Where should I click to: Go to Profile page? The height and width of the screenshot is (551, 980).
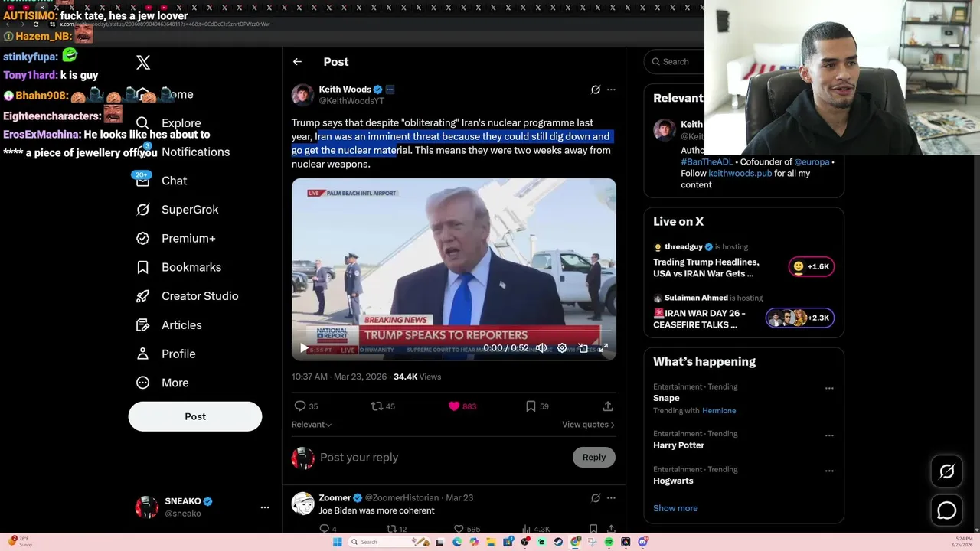[178, 354]
